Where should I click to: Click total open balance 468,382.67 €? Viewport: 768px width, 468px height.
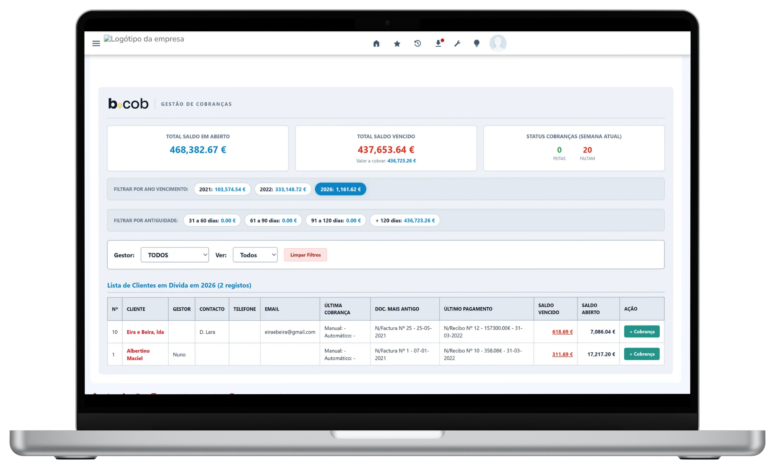tap(198, 150)
